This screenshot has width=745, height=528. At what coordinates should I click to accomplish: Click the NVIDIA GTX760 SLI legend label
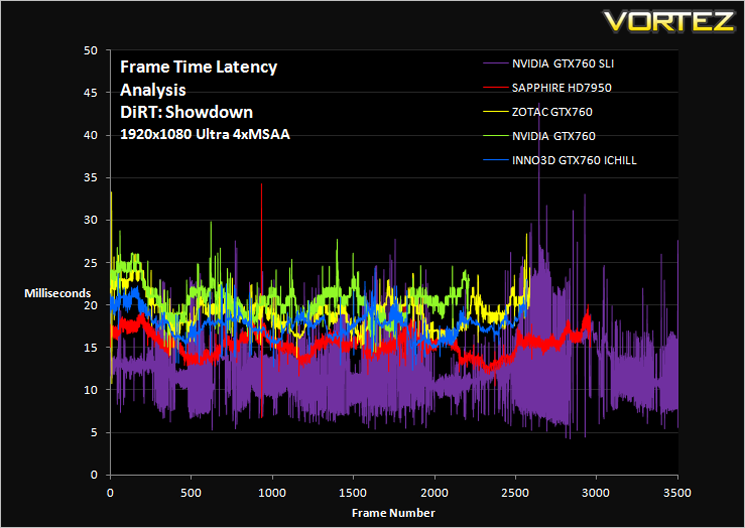(x=563, y=64)
